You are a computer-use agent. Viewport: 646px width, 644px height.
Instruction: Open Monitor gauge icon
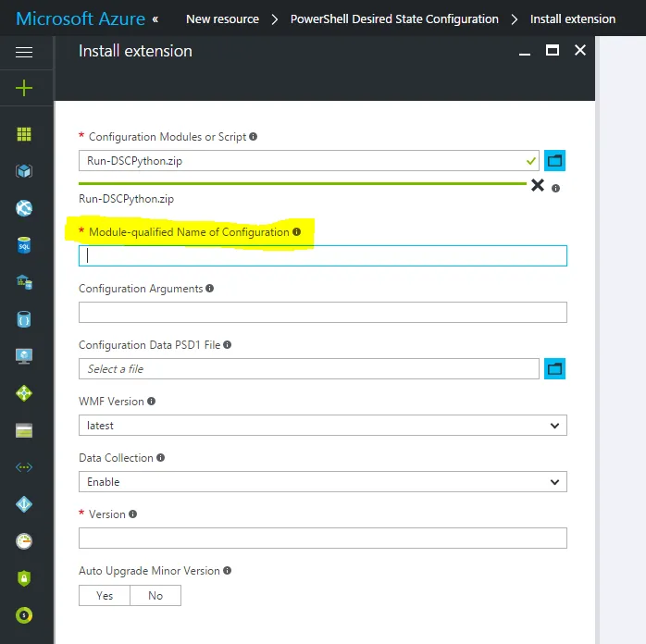(x=24, y=541)
